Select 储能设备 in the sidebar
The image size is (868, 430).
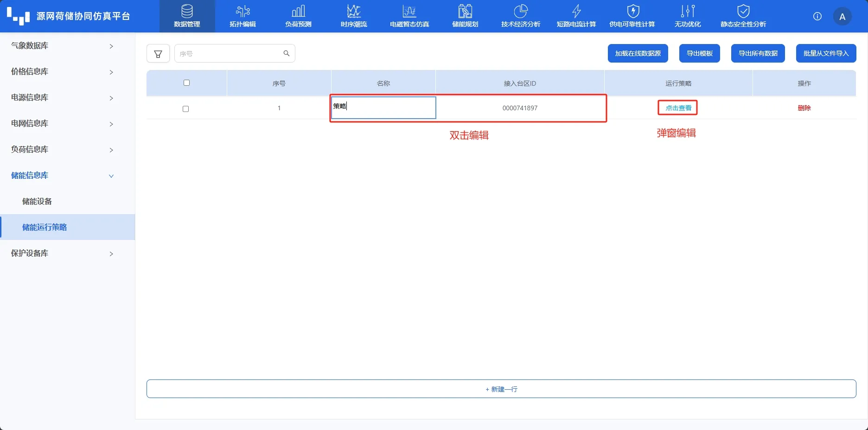coord(37,202)
